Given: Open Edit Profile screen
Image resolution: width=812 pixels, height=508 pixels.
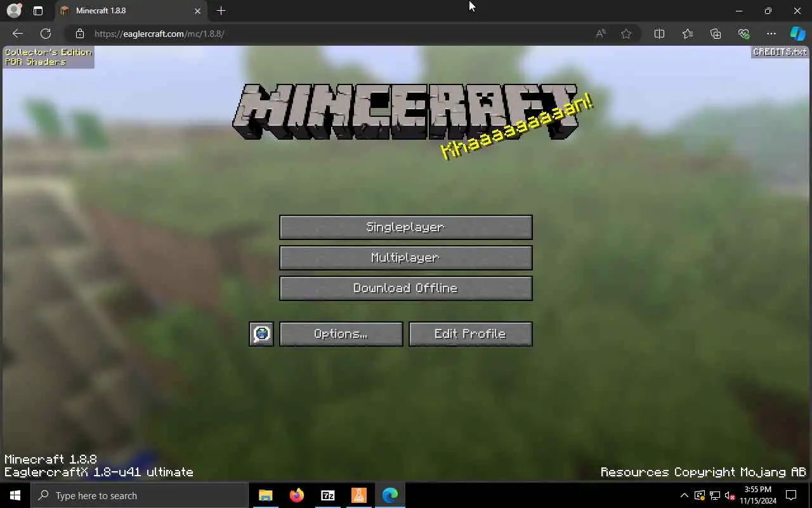Looking at the screenshot, I should [471, 334].
